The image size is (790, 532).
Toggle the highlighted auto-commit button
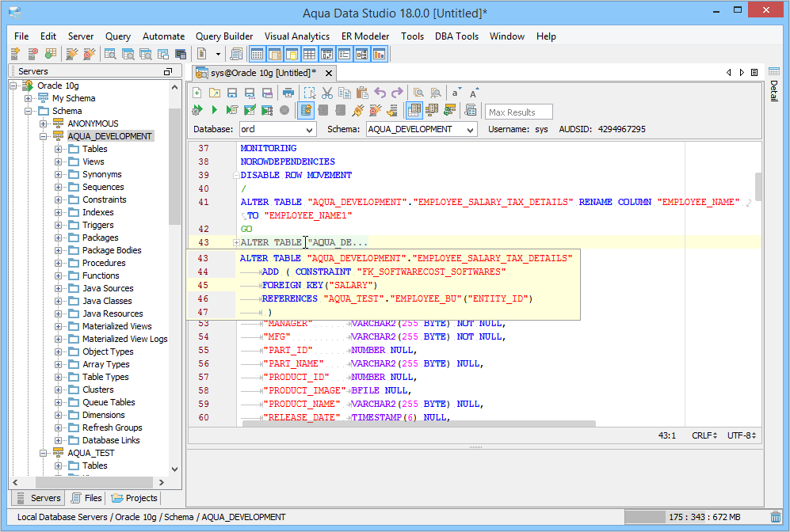(307, 110)
